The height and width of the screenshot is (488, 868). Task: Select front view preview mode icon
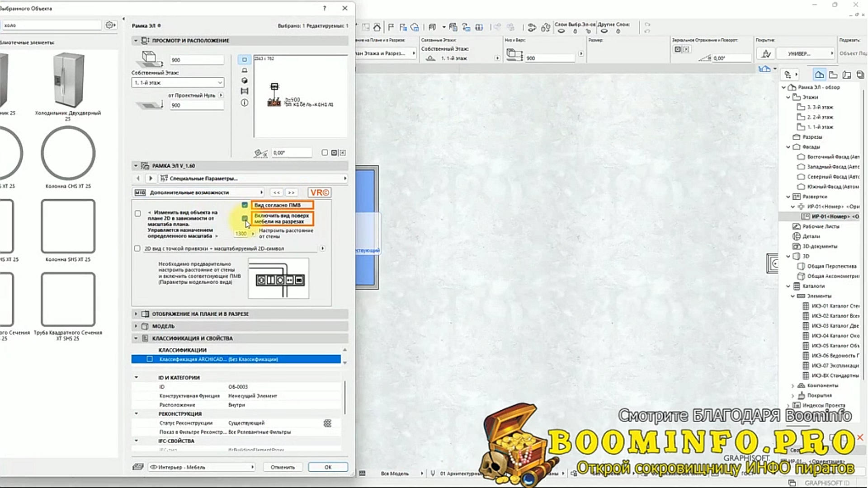[245, 70]
